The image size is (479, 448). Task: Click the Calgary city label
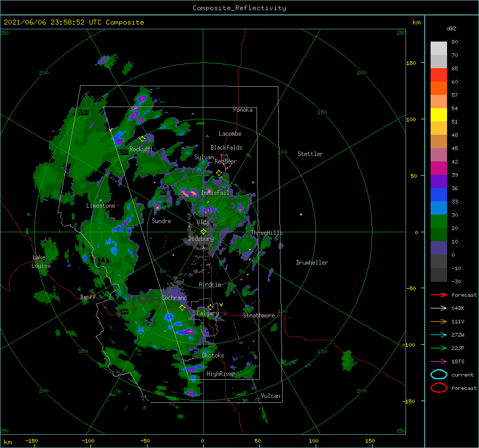point(208,313)
